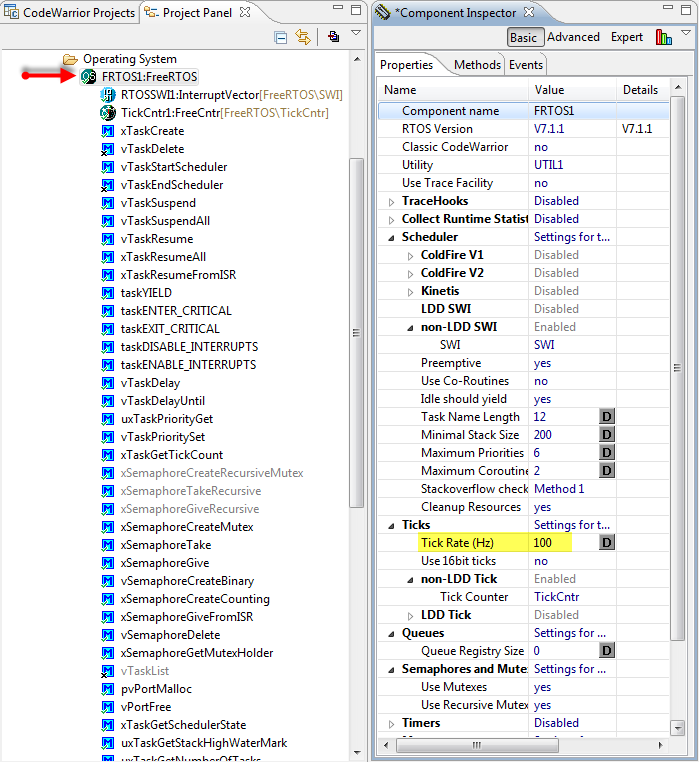Image resolution: width=699 pixels, height=762 pixels.
Task: Click the Project Panel vertical scrollbar
Action: point(357,330)
